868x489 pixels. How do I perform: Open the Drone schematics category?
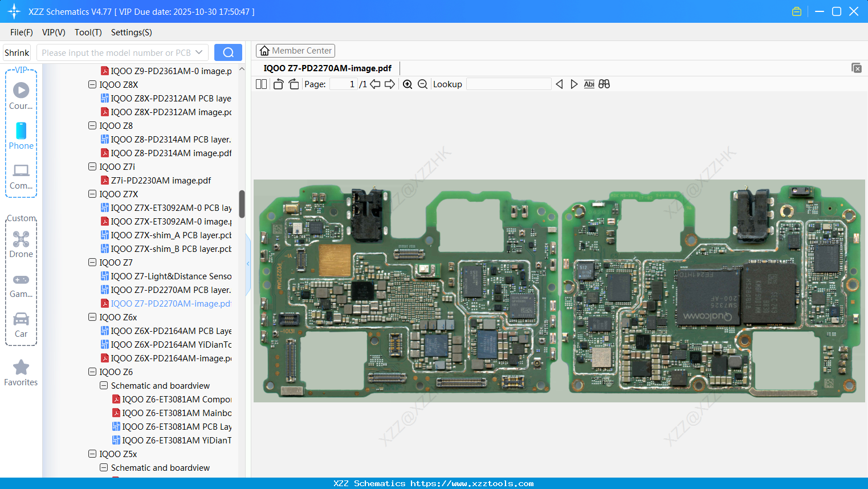pos(21,242)
